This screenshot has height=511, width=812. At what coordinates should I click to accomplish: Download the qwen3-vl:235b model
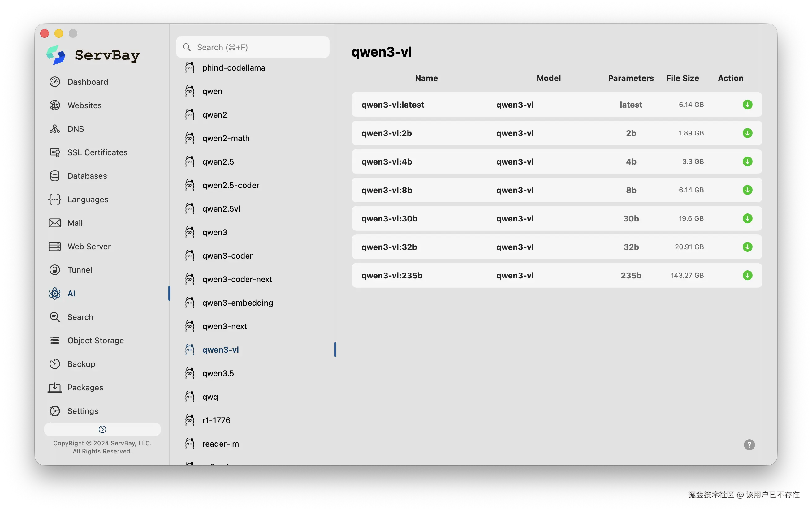coord(747,275)
